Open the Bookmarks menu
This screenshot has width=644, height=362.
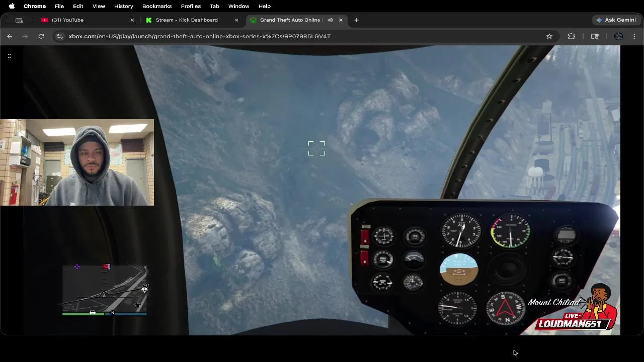pyautogui.click(x=157, y=6)
